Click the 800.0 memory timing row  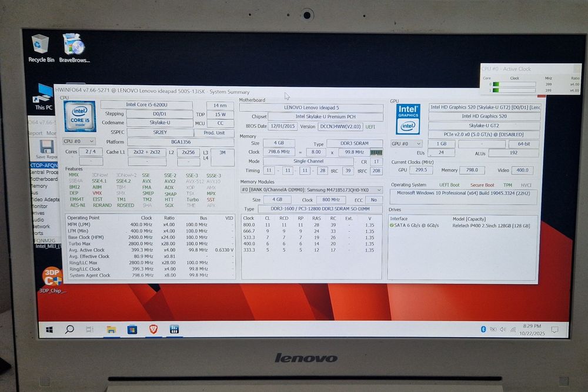311,225
